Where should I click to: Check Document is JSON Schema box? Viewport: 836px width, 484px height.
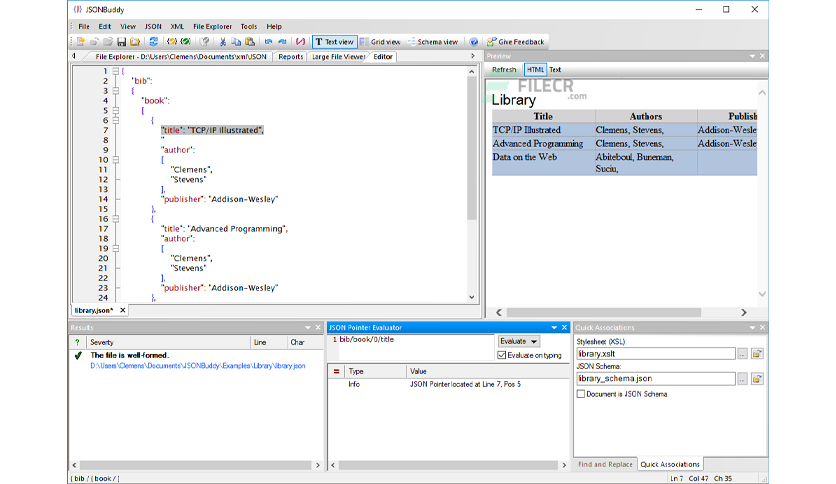pos(581,394)
